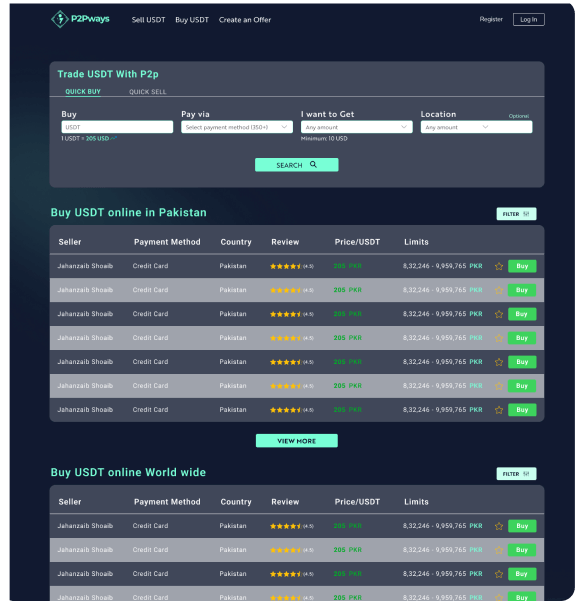Click the Country header in the World wide table
Screen dimensions: 575x601
[236, 502]
